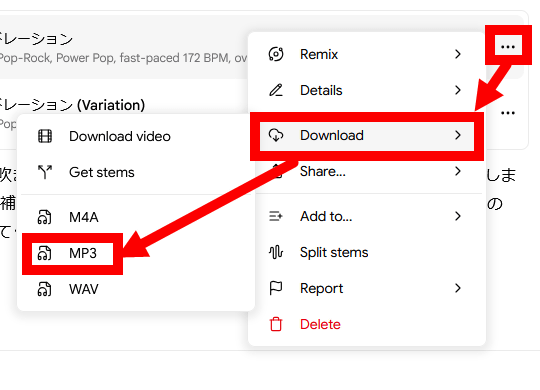Open three-dot menu for Variation song
The width and height of the screenshot is (540, 390).
tap(508, 113)
